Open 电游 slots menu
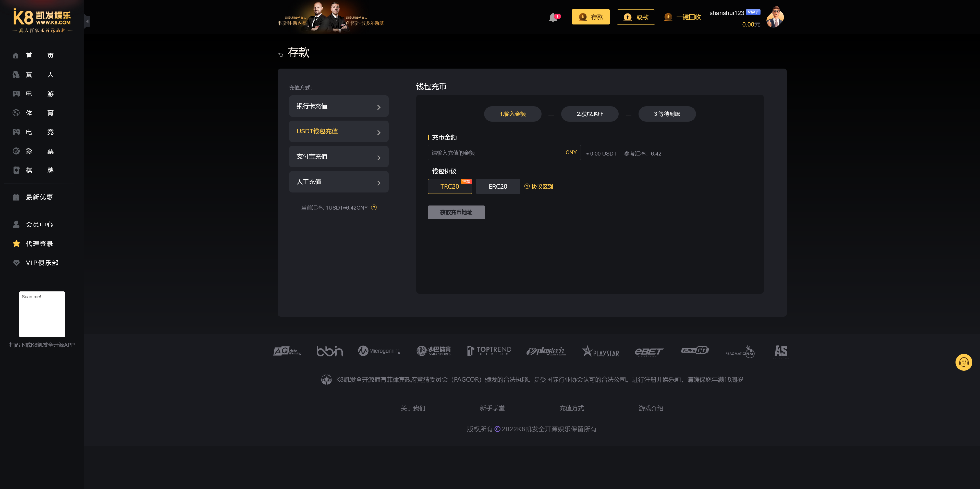Viewport: 980px width, 489px height. click(x=40, y=94)
